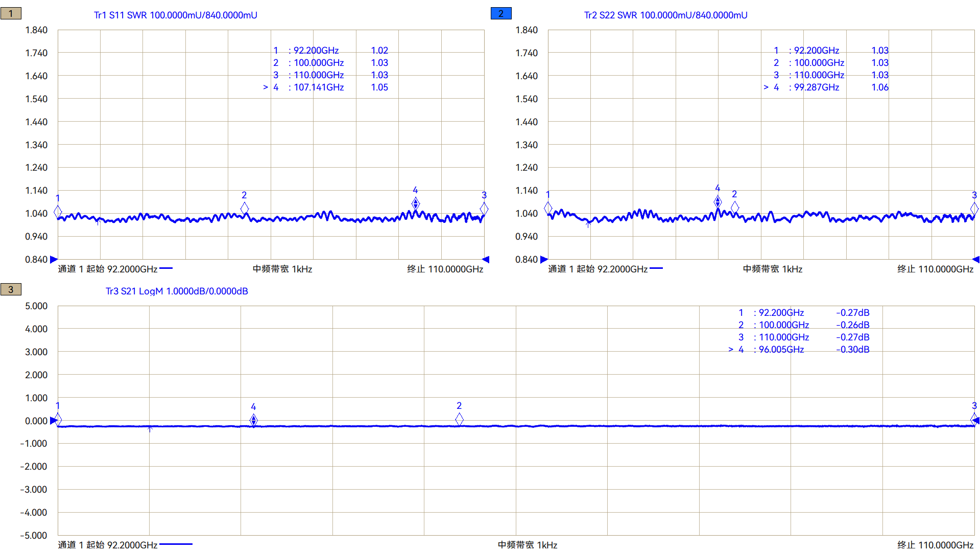
Task: Click left reference level triangle on S11 plot
Action: pos(54,260)
